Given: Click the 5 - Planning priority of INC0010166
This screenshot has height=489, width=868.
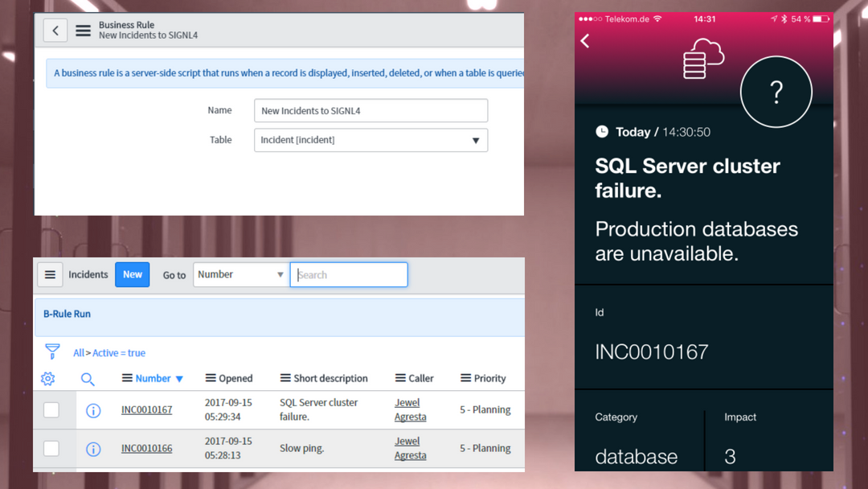Looking at the screenshot, I should [x=485, y=449].
